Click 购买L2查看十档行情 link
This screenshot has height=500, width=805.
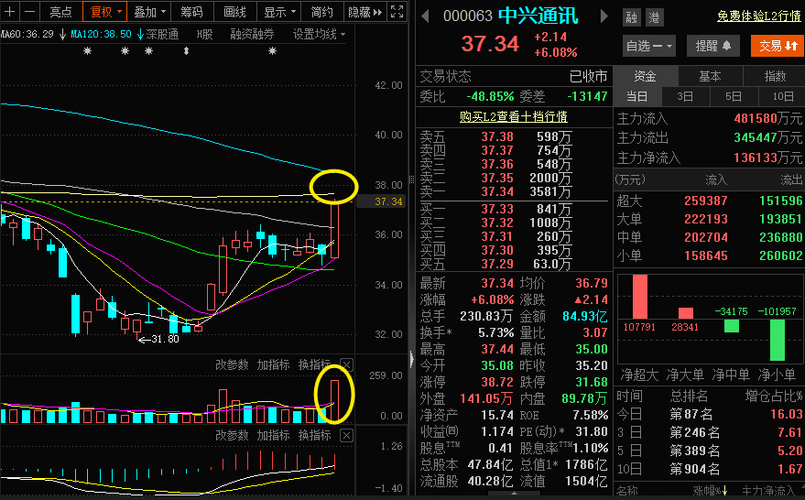pyautogui.click(x=513, y=117)
